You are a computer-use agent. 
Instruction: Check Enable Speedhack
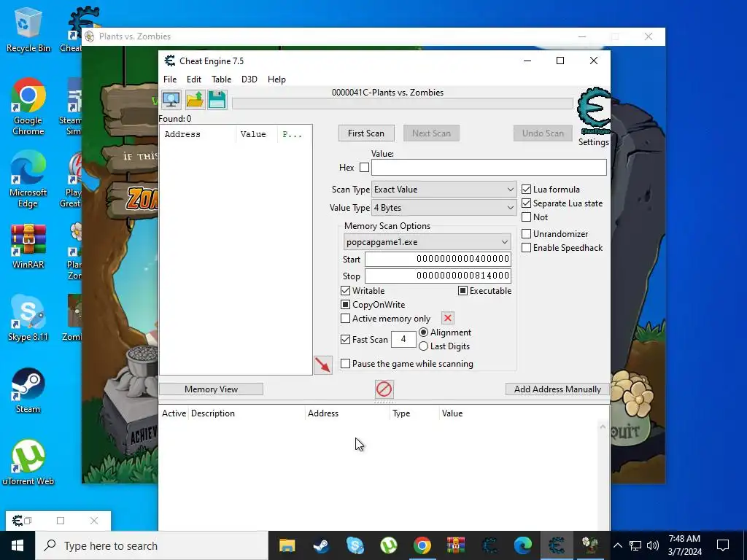click(x=527, y=248)
